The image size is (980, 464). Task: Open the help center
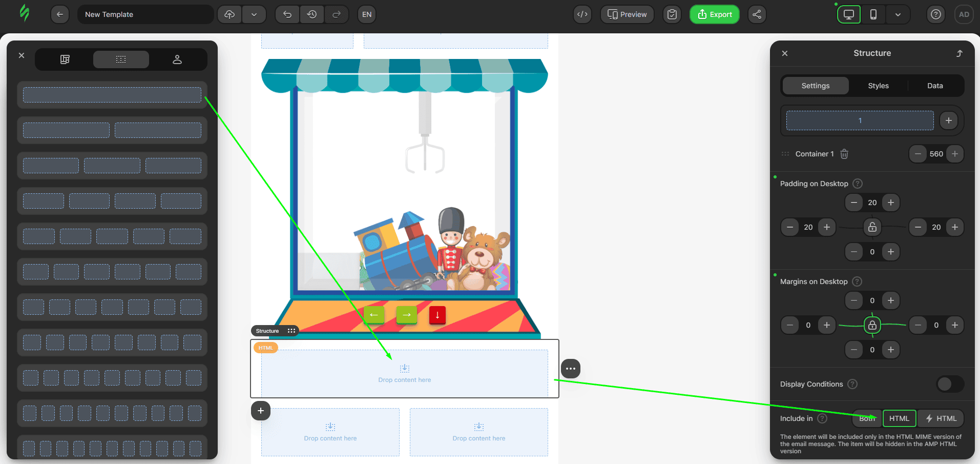[x=936, y=14]
